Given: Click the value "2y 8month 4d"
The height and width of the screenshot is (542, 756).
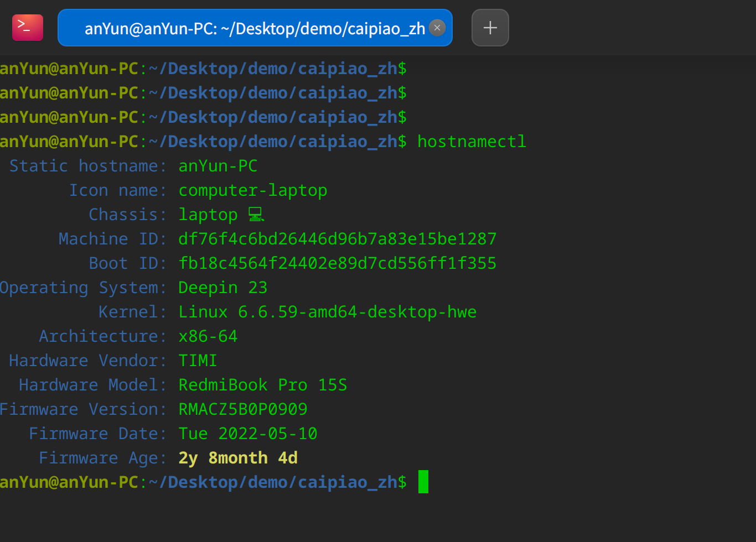Looking at the screenshot, I should [x=238, y=458].
